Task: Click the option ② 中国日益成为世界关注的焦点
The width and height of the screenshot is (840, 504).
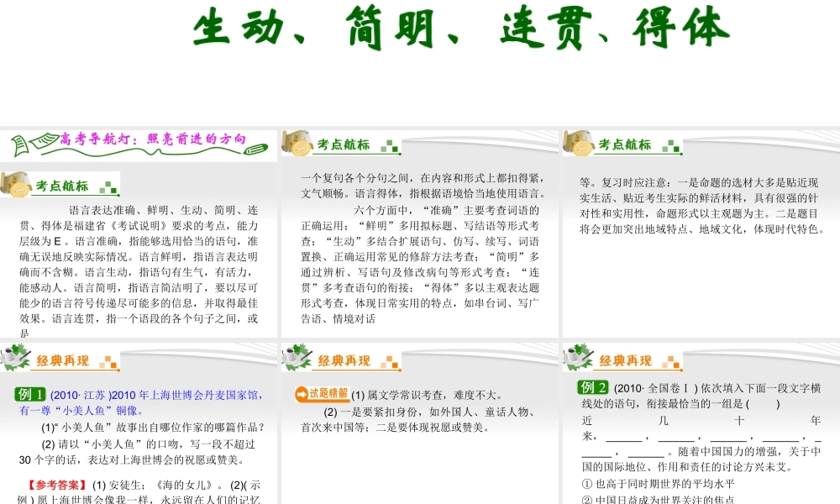Action: pyautogui.click(x=658, y=499)
